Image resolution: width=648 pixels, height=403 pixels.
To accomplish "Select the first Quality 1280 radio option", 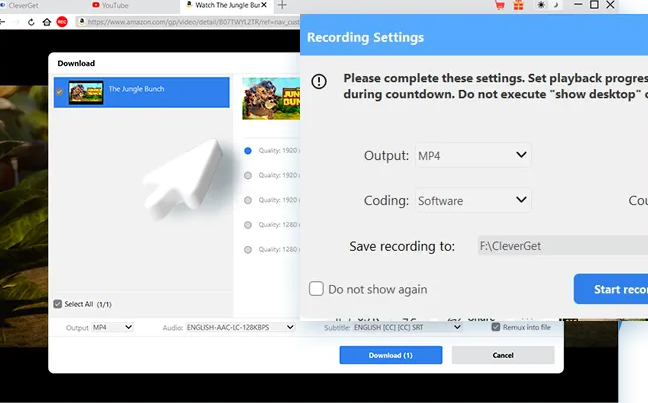I will [x=248, y=225].
